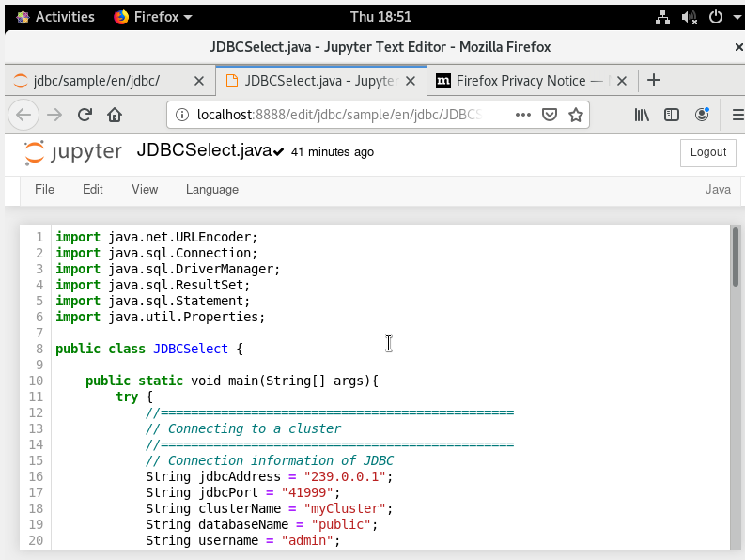This screenshot has width=745, height=560.
Task: Click the Logout button
Action: click(707, 152)
